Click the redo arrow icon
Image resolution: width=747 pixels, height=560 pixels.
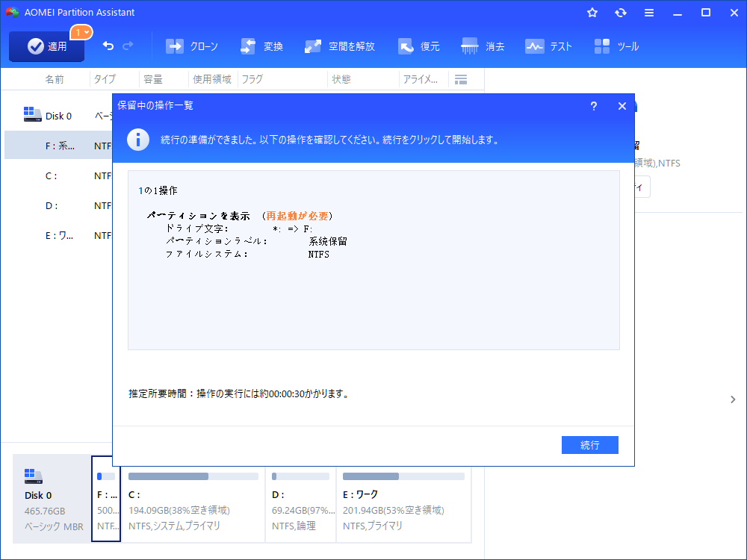click(128, 46)
